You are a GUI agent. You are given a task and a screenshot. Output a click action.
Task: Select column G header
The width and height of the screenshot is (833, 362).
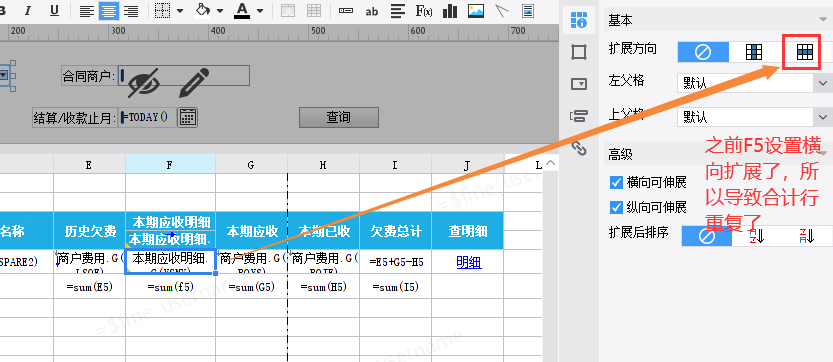pos(251,164)
